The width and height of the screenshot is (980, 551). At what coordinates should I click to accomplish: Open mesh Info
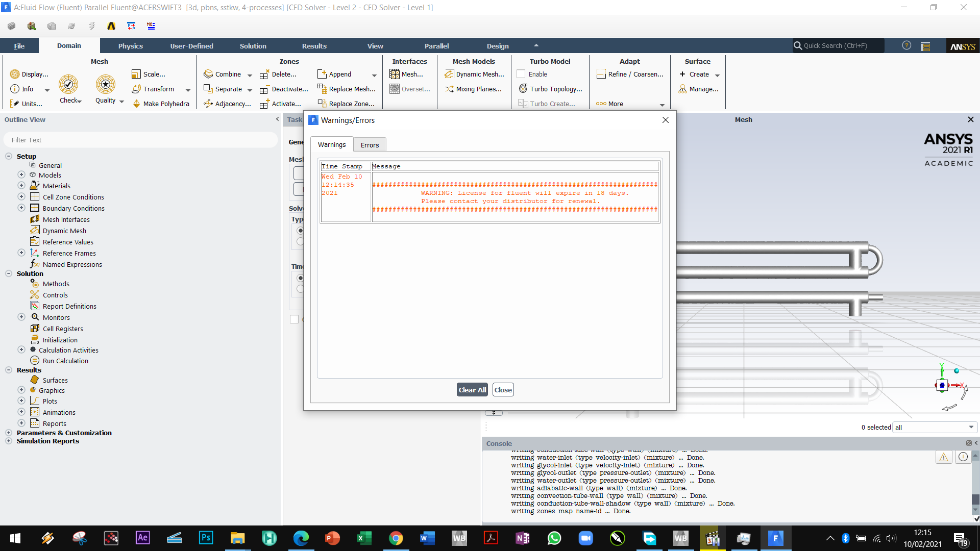click(x=22, y=89)
